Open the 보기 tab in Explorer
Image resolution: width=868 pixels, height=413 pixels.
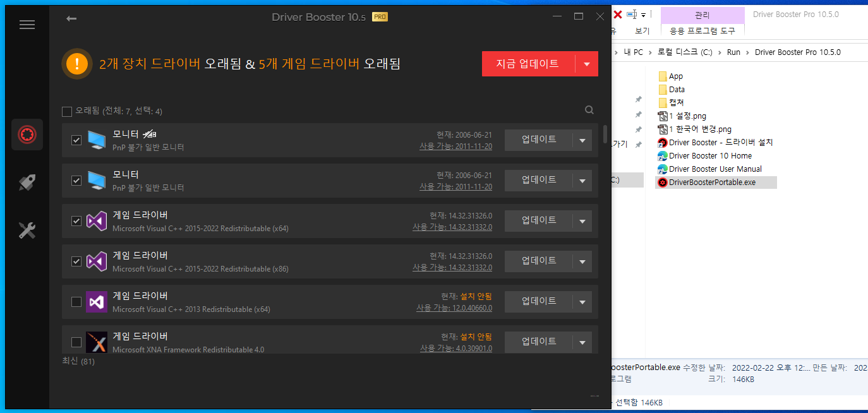642,30
